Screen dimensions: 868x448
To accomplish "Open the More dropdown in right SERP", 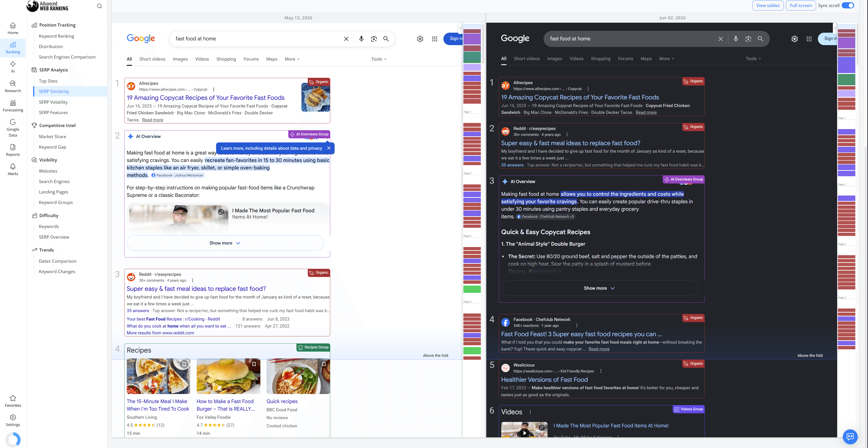I will pyautogui.click(x=667, y=59).
